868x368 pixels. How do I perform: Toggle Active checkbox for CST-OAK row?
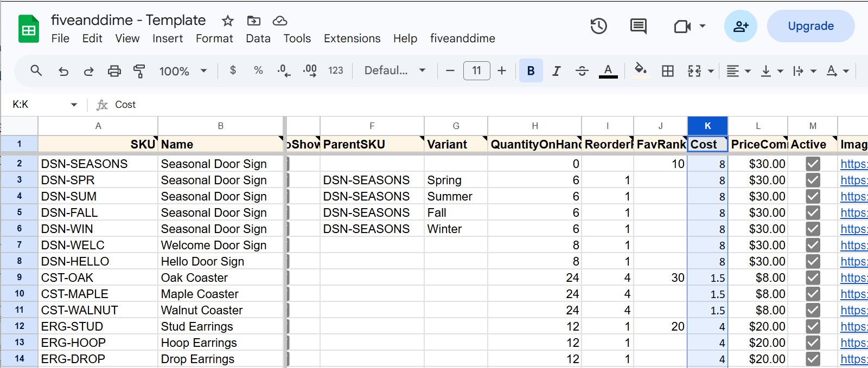click(813, 277)
